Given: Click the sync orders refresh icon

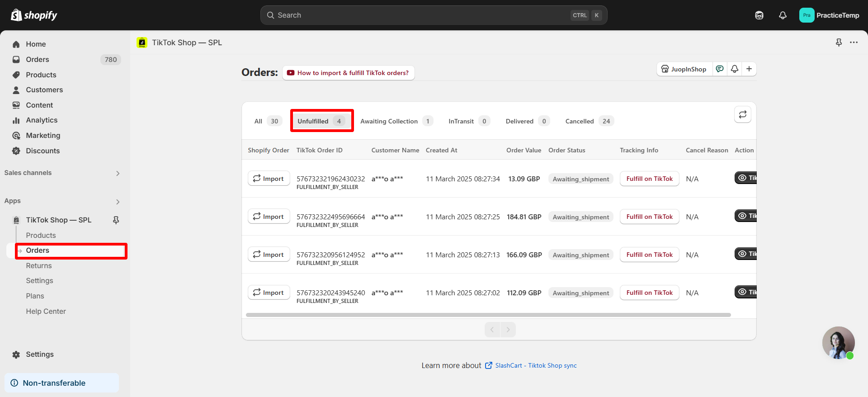Looking at the screenshot, I should point(743,115).
